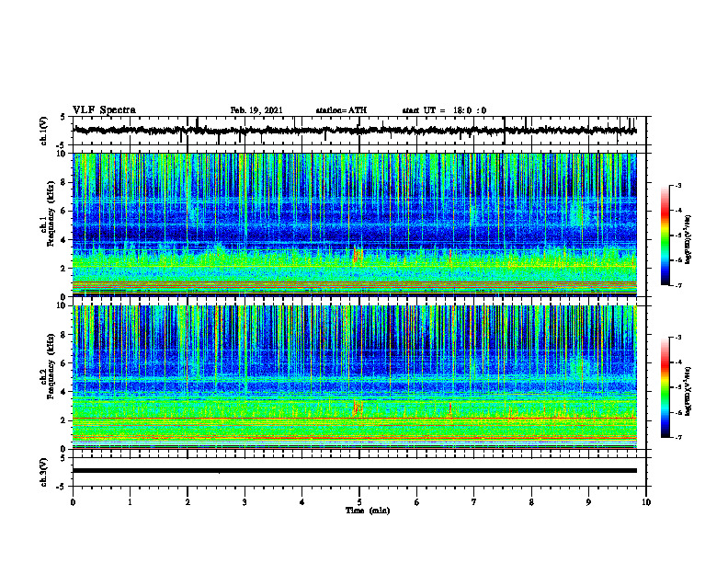Click the "7" tick on the time axis
Screen dimensions: 728x563
(x=474, y=502)
